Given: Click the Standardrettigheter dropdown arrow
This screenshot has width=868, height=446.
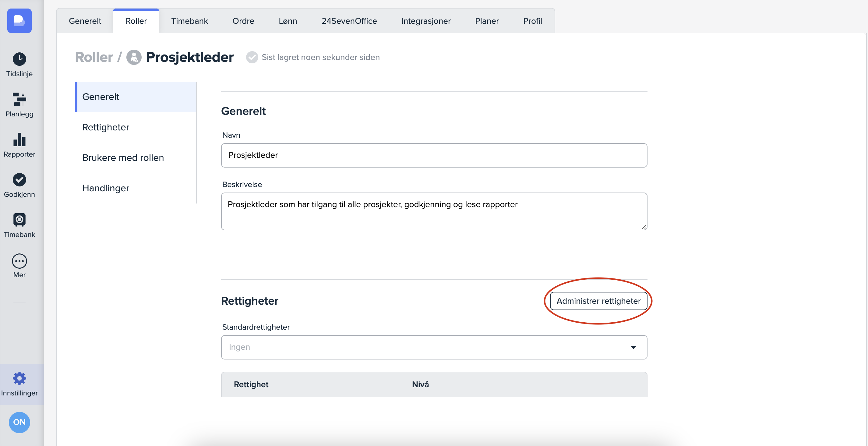Looking at the screenshot, I should coord(633,348).
